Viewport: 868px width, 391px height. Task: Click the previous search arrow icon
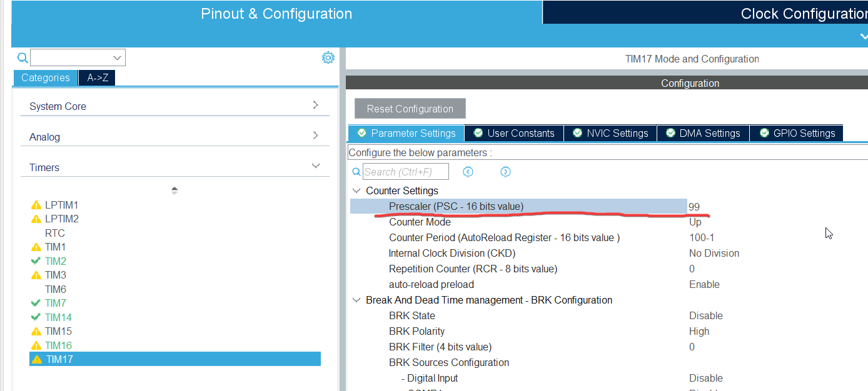click(x=468, y=171)
